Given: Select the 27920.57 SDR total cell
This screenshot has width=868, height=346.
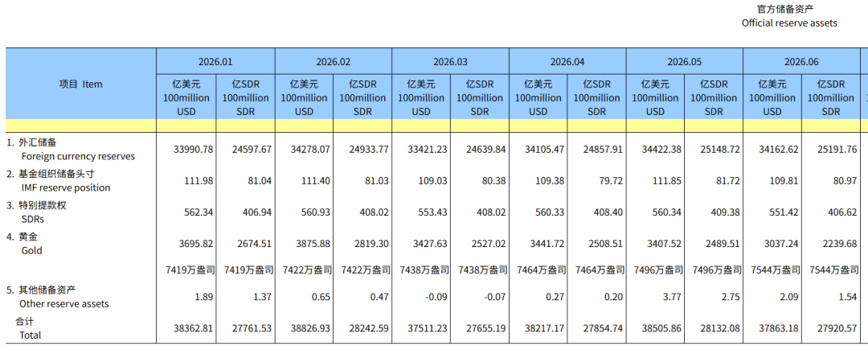Looking at the screenshot, I should pyautogui.click(x=838, y=328).
